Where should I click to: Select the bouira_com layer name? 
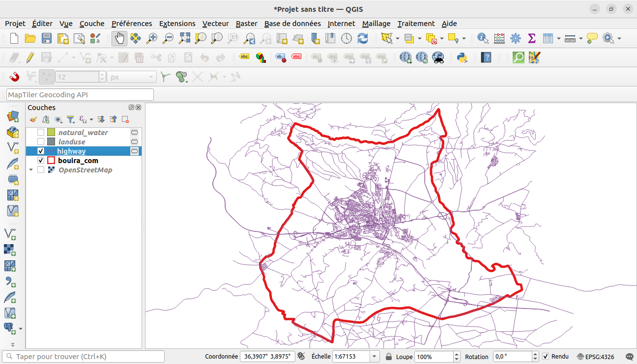tap(78, 161)
